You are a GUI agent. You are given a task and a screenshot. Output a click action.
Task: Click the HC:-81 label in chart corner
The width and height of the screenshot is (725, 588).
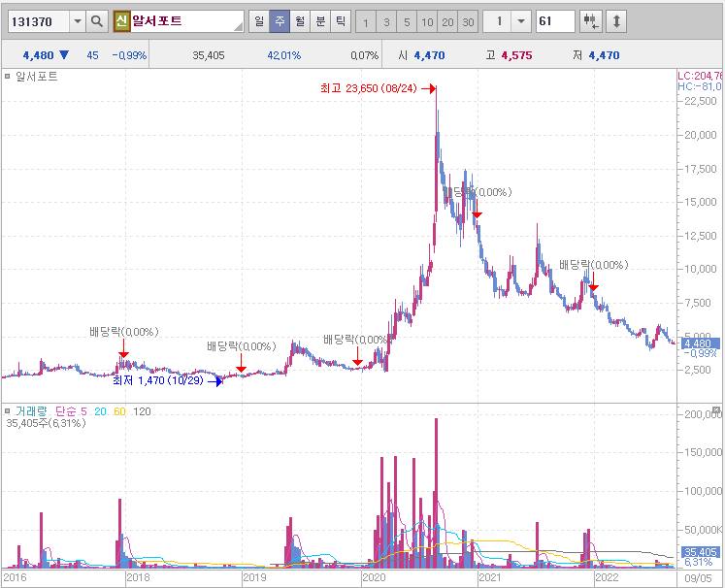coord(700,86)
